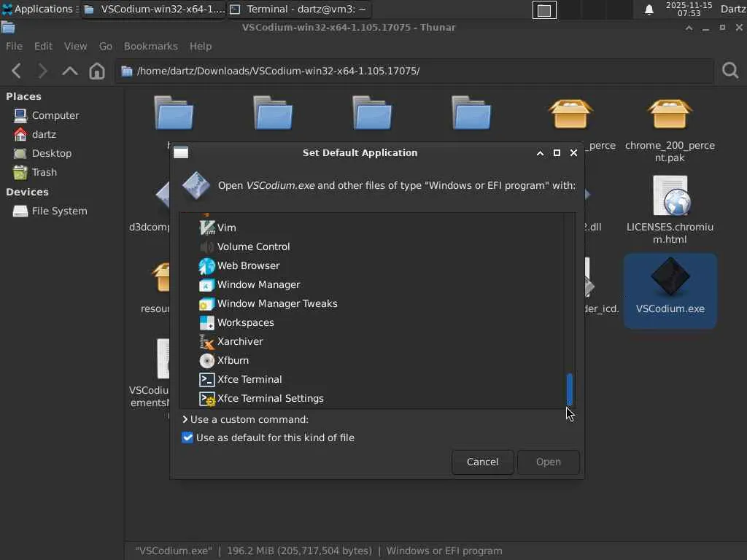Select the chrome_200_percent.pak package icon
The width and height of the screenshot is (747, 560).
click(x=670, y=114)
